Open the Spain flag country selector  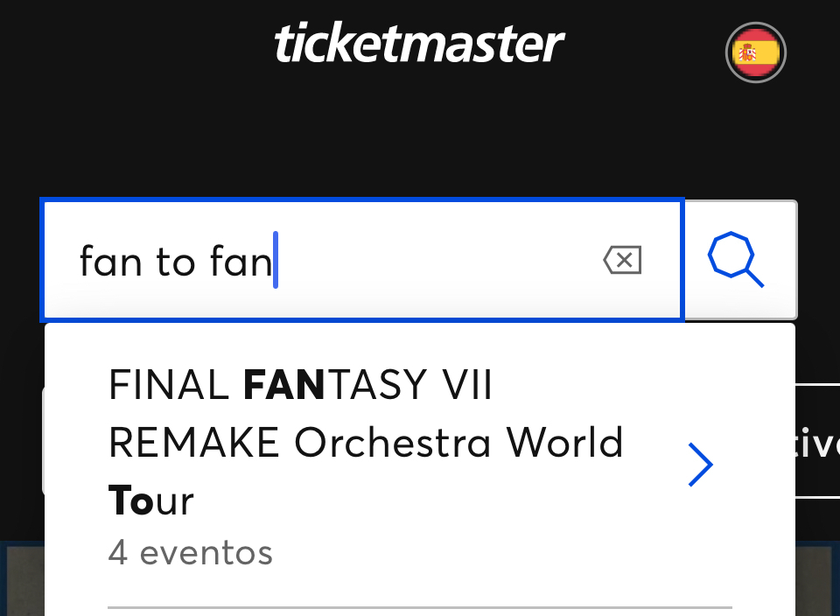click(756, 53)
